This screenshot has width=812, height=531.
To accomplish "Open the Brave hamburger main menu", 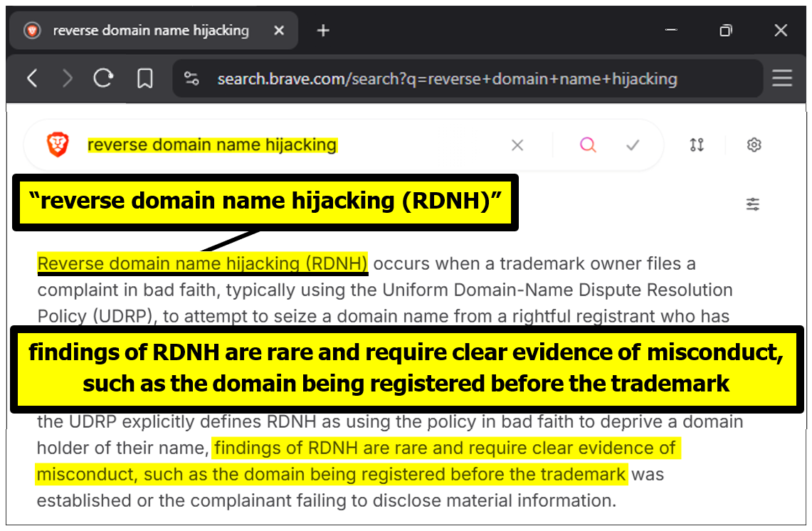I will pos(782,78).
